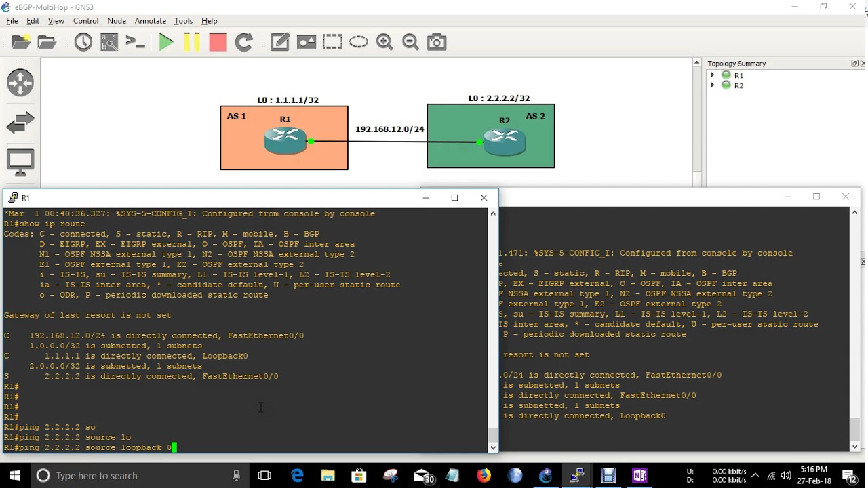Open the volume control tray icon

pos(786,475)
